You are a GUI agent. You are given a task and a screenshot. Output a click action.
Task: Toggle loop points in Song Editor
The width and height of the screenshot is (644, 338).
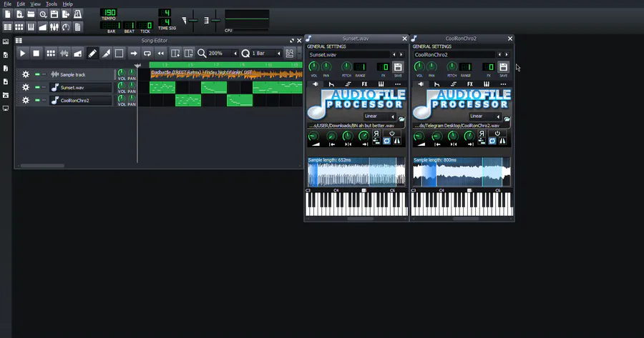point(147,54)
